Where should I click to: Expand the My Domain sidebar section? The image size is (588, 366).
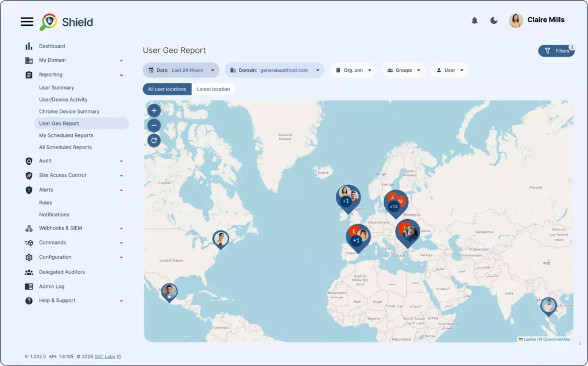click(121, 60)
